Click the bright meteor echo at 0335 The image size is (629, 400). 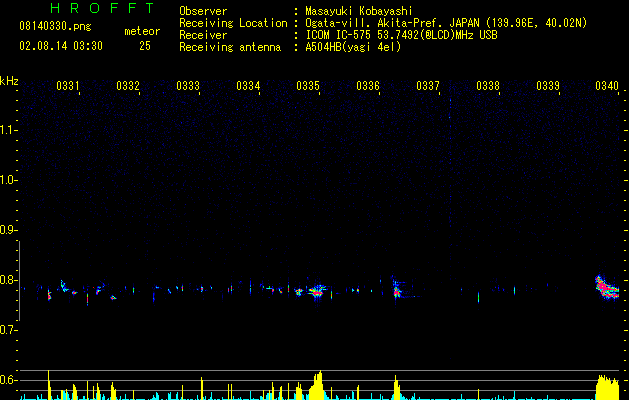pos(317,290)
